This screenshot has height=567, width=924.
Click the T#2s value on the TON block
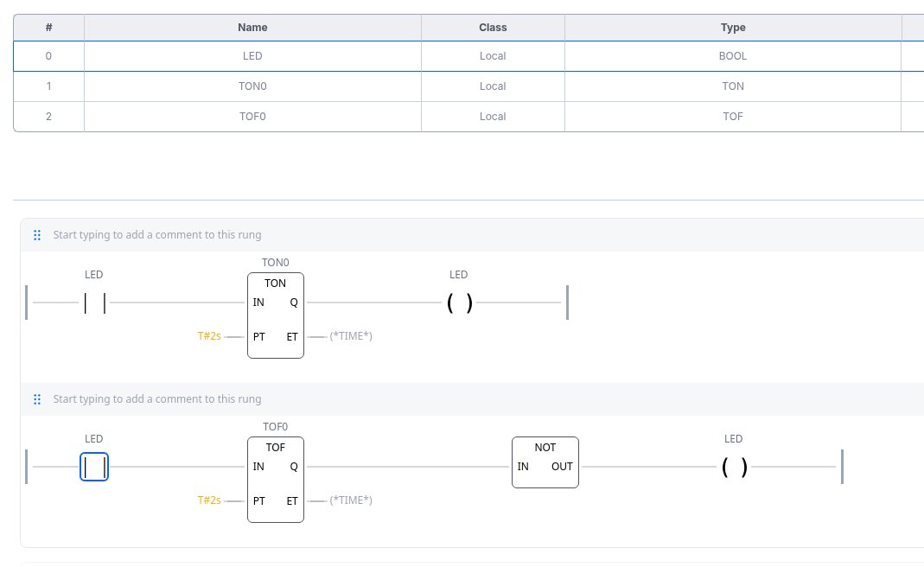coord(209,336)
